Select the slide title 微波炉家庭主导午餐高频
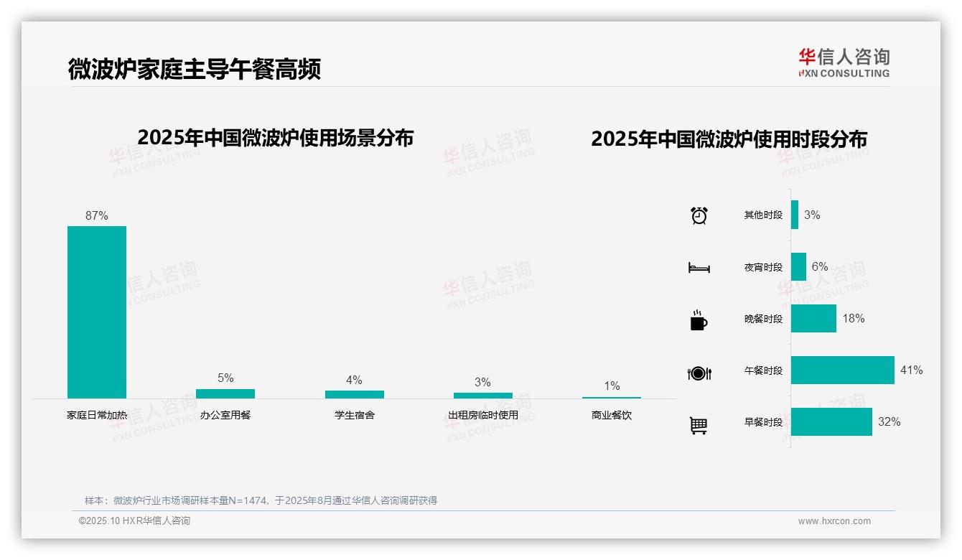 pos(195,66)
